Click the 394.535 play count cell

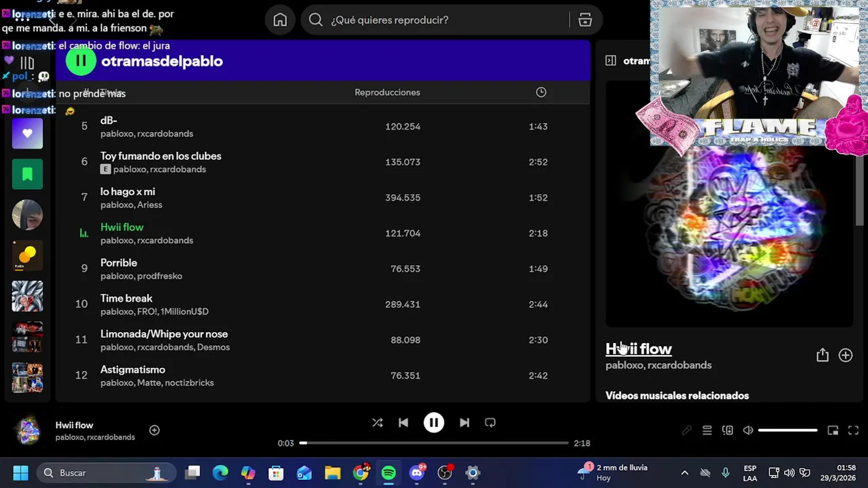[x=403, y=198]
